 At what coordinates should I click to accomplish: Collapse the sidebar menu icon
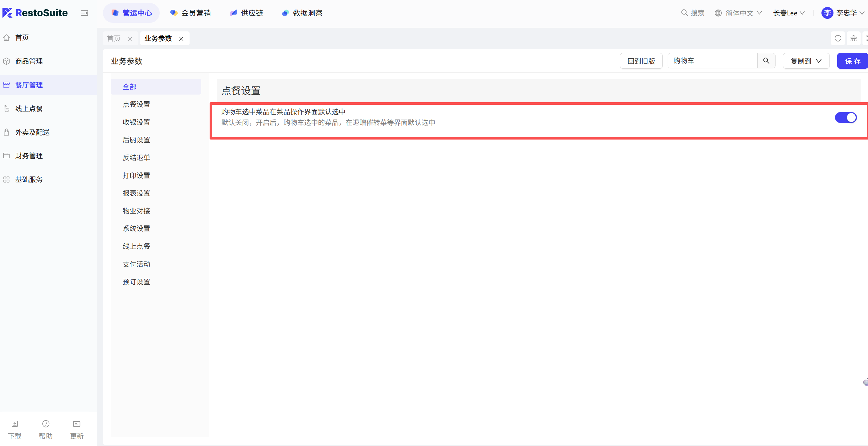84,13
